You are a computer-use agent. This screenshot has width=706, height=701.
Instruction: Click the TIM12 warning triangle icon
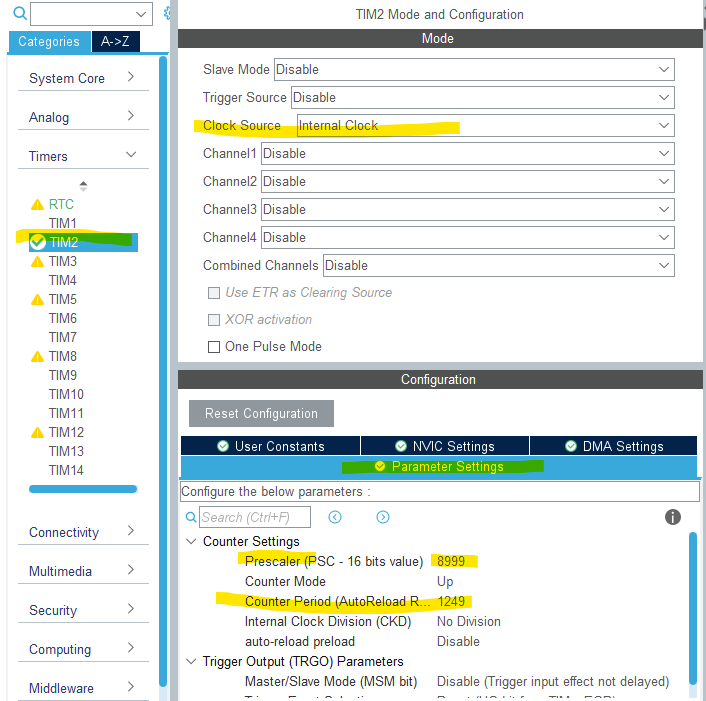pyautogui.click(x=37, y=433)
